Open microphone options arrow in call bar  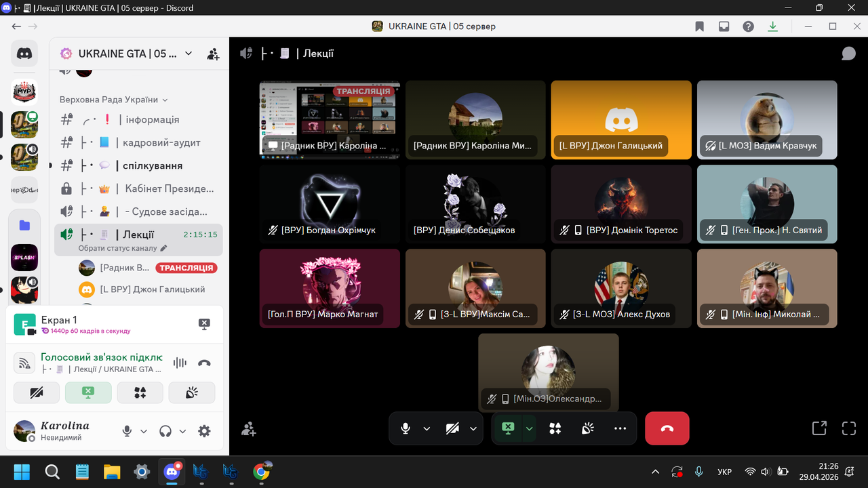(427, 428)
